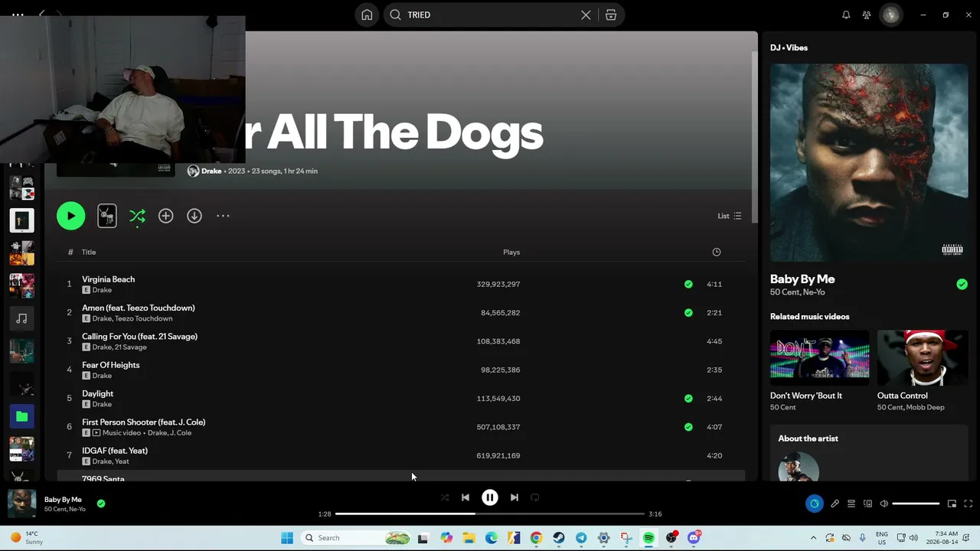980x551 pixels.
Task: Show hidden system tray icons
Action: click(x=813, y=538)
